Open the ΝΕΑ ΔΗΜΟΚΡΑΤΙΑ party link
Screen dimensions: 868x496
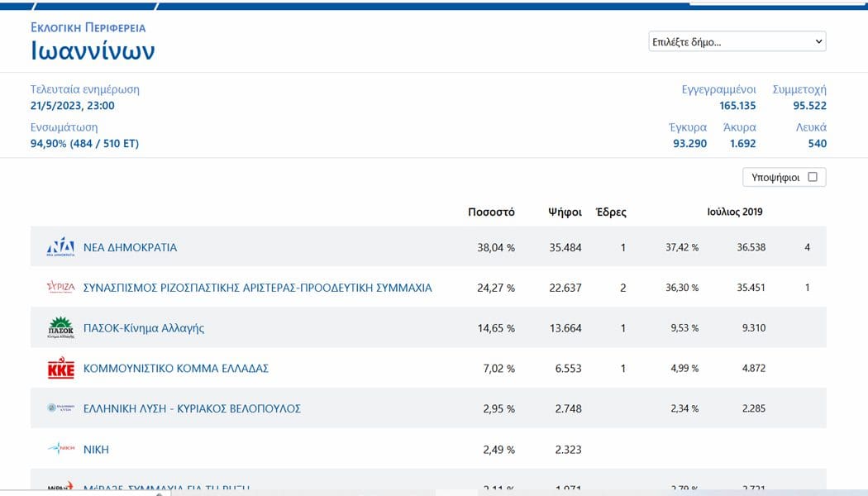(x=130, y=247)
